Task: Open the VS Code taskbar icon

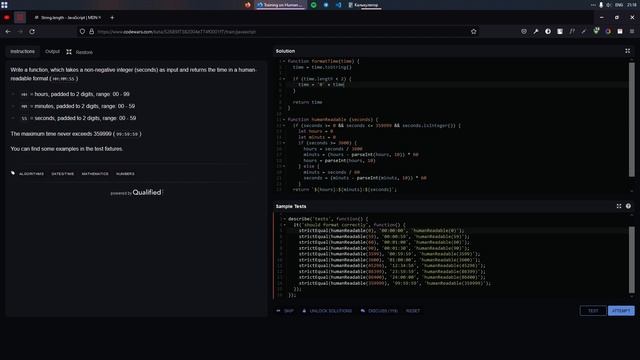Action: click(338, 5)
